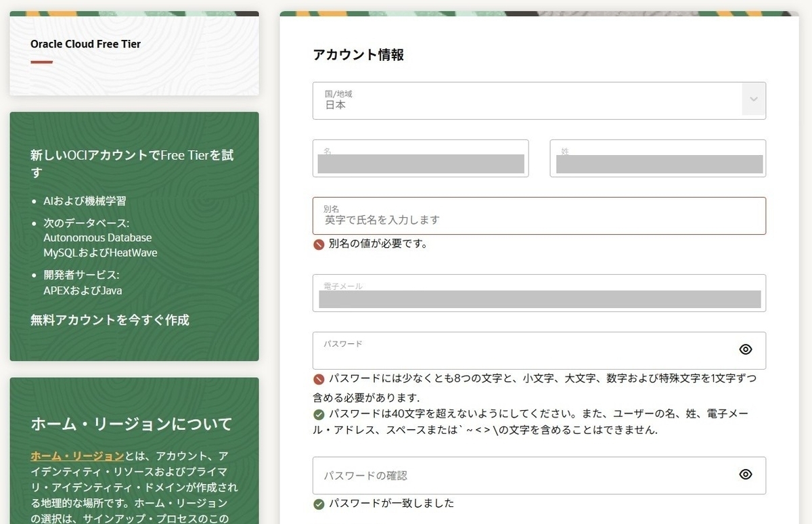Screen dimensions: 812x524
Task: Click the 別名の値が必要です error text
Action: click(378, 244)
